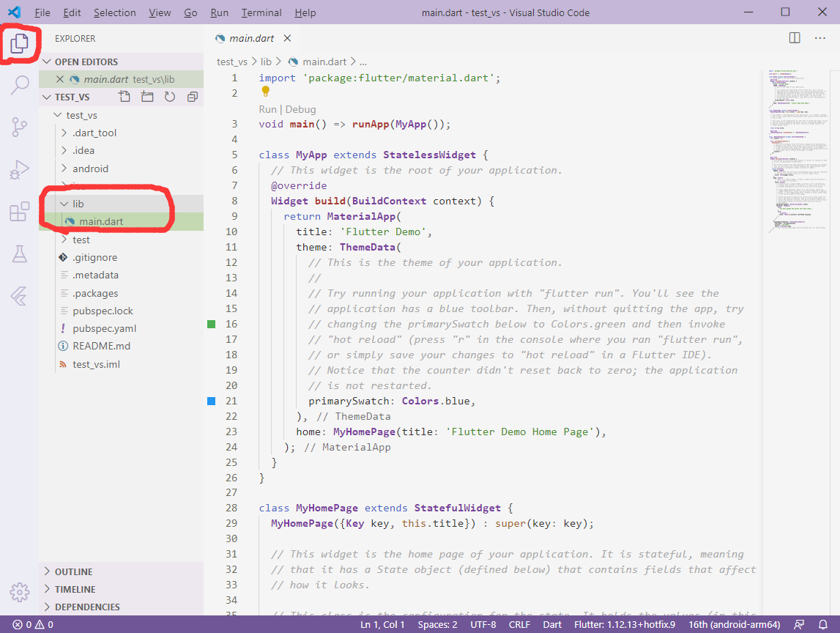Click the warnings count in status bar

45,624
